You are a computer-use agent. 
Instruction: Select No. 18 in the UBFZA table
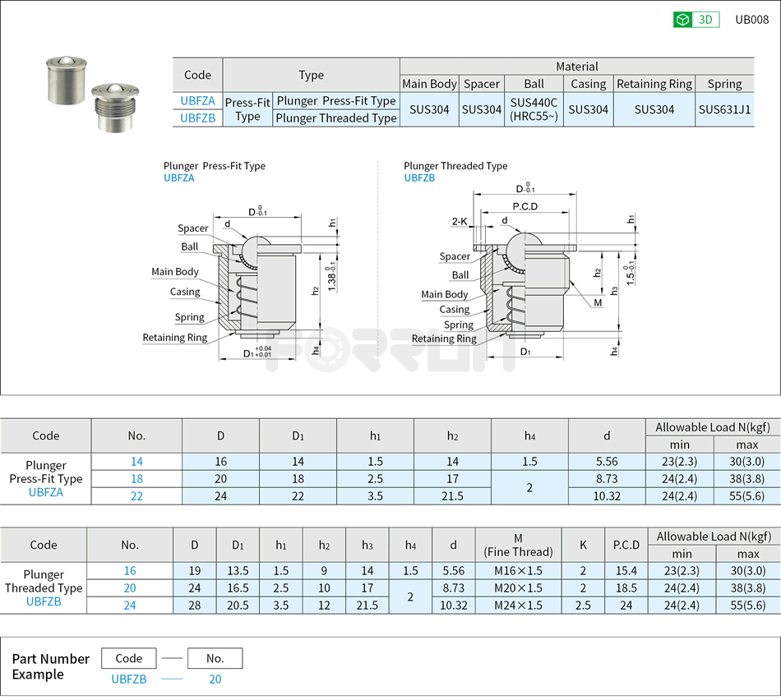point(136,479)
